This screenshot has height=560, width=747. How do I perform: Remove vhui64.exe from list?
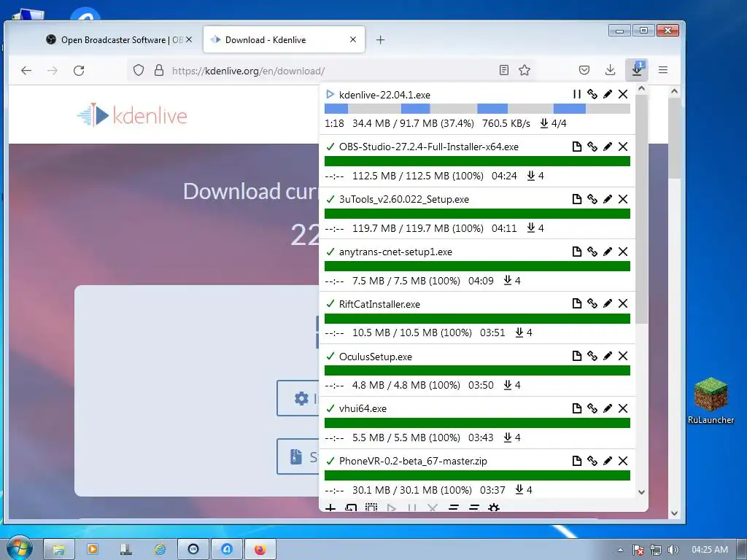tap(623, 408)
